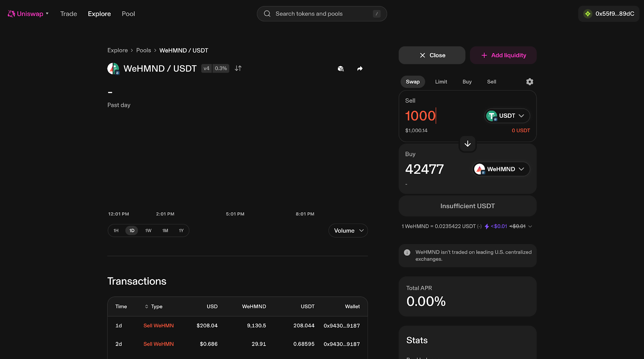Switch to the Sell tab
This screenshot has height=359, width=644.
pos(491,82)
